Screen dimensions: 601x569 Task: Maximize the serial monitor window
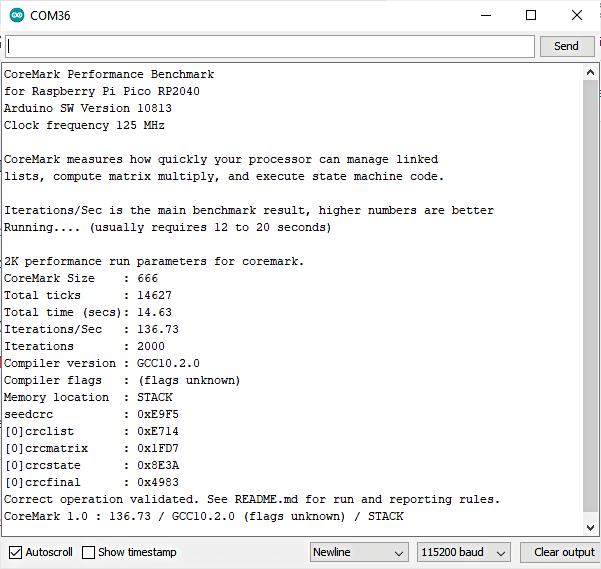(x=531, y=16)
